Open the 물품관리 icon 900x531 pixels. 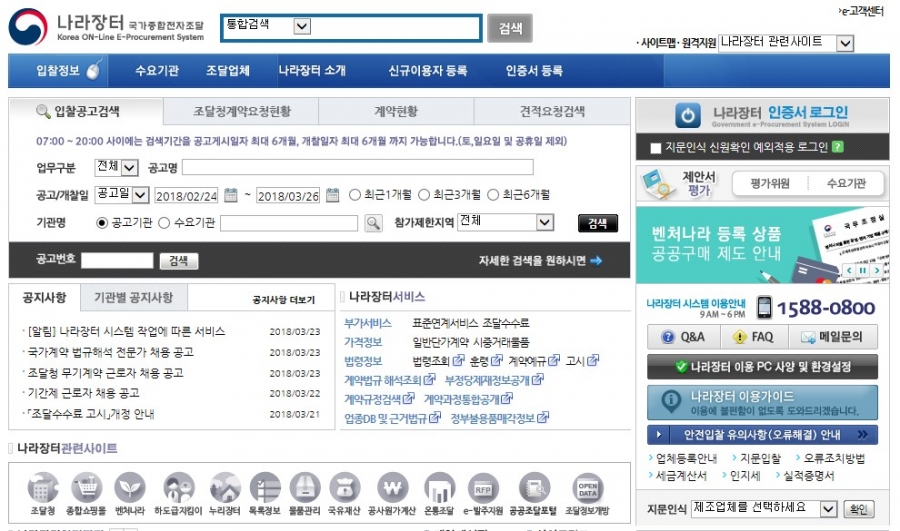coord(304,488)
